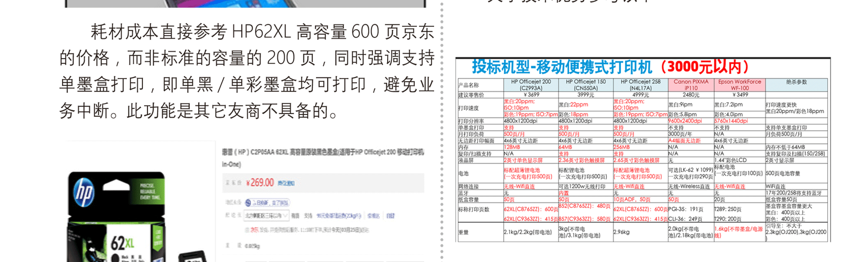The image size is (868, 262).
Task: Select the Epson WorkForce WF-100 column header
Action: 740,85
